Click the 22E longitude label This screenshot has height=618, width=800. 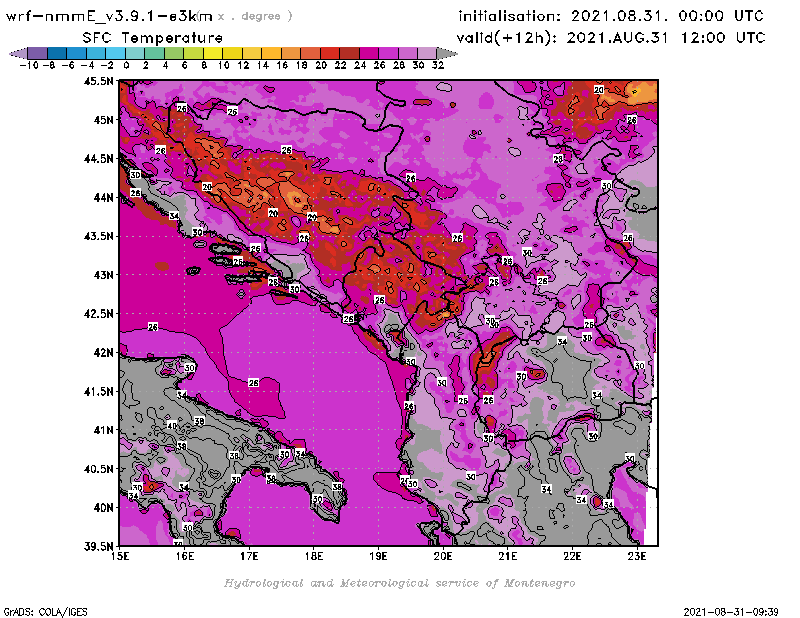click(x=572, y=557)
